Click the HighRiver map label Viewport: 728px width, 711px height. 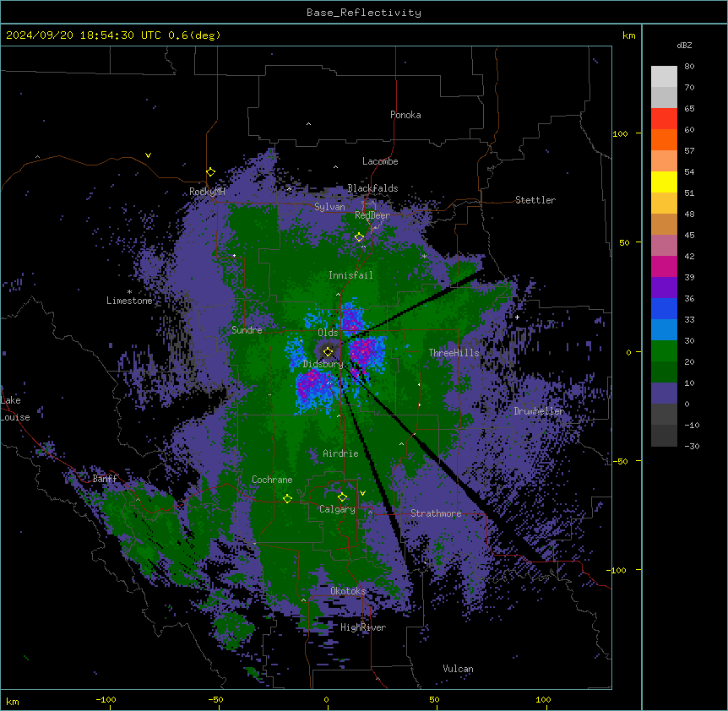pyautogui.click(x=363, y=627)
